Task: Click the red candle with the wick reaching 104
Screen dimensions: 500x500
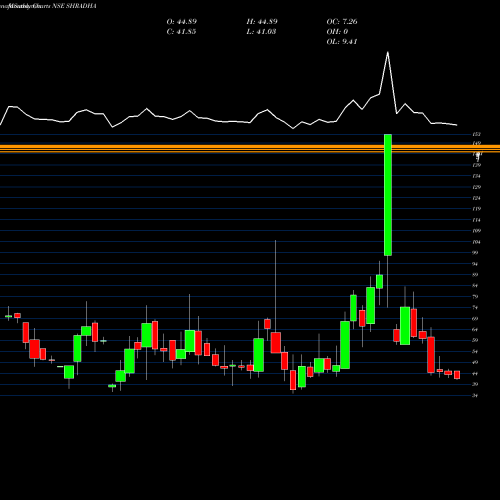Action: coord(276,343)
